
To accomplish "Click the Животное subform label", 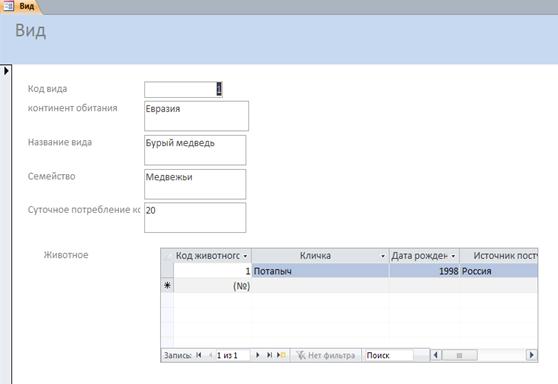I will [x=66, y=255].
